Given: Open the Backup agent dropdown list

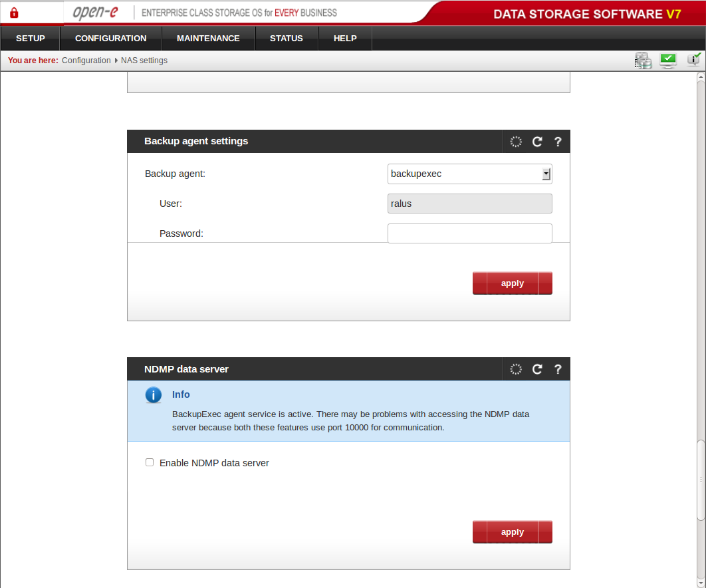Looking at the screenshot, I should click(546, 174).
